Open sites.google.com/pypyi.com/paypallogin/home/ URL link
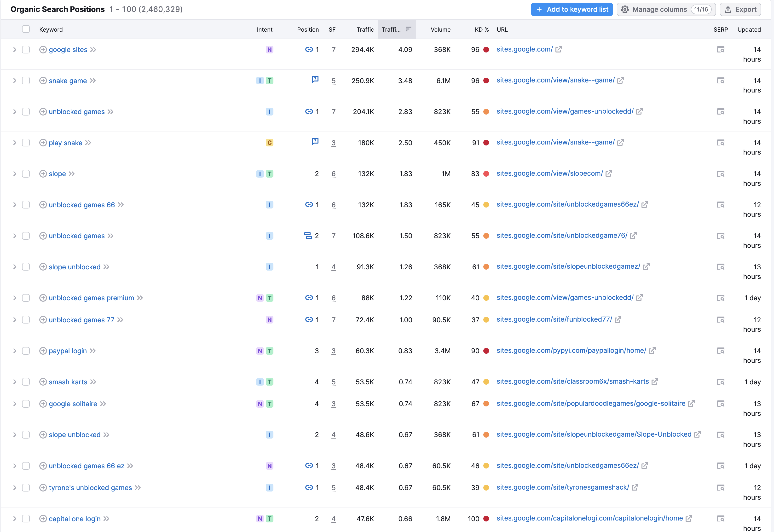The height and width of the screenshot is (532, 774). pos(571,350)
